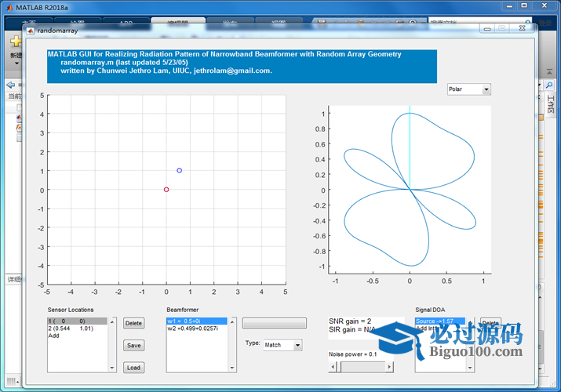The image size is (561, 392).
Task: Close the randomarray figure window
Action: [x=522, y=28]
